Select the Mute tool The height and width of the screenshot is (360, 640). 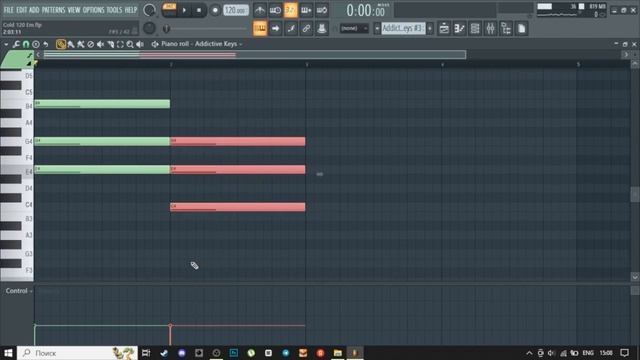(100, 44)
